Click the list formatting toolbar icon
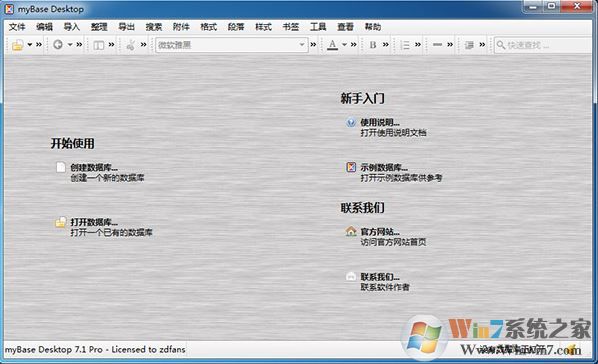Screen dimensions: 598x364 coord(405,45)
